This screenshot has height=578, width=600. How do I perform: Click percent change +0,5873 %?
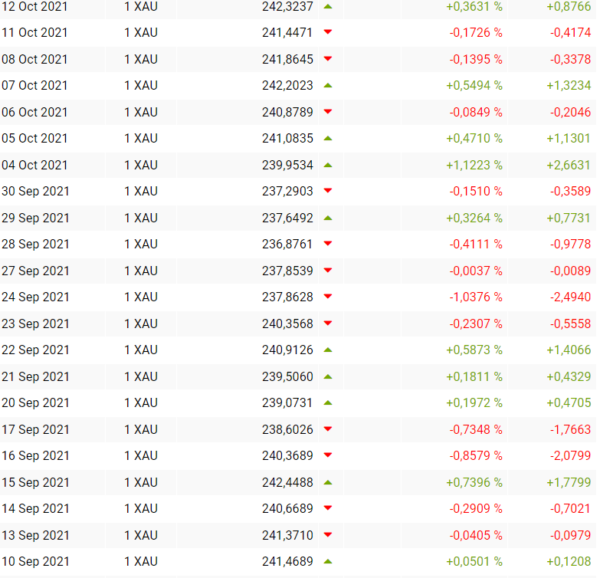474,350
